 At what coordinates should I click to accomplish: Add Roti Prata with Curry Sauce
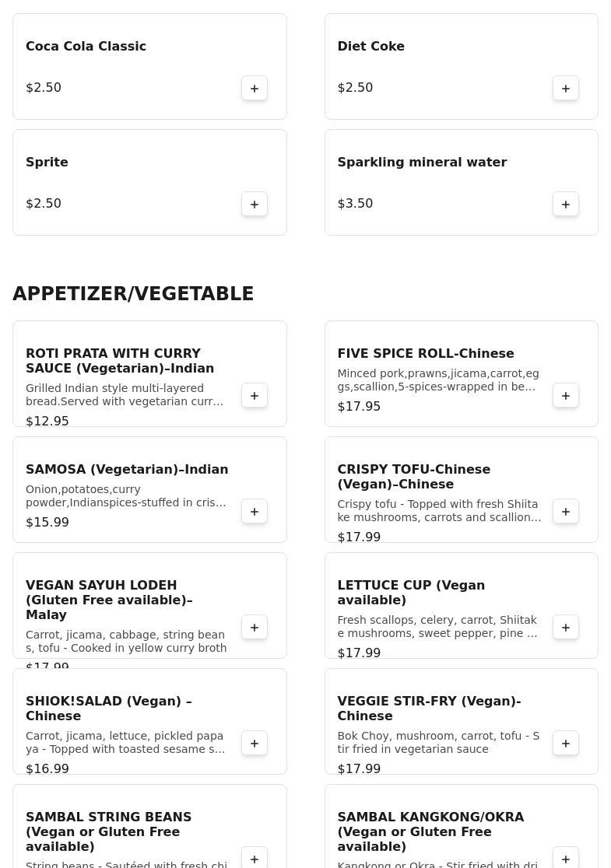[x=255, y=395]
